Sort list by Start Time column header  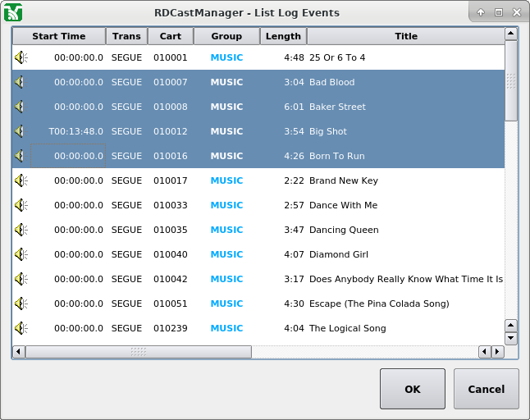[x=58, y=36]
